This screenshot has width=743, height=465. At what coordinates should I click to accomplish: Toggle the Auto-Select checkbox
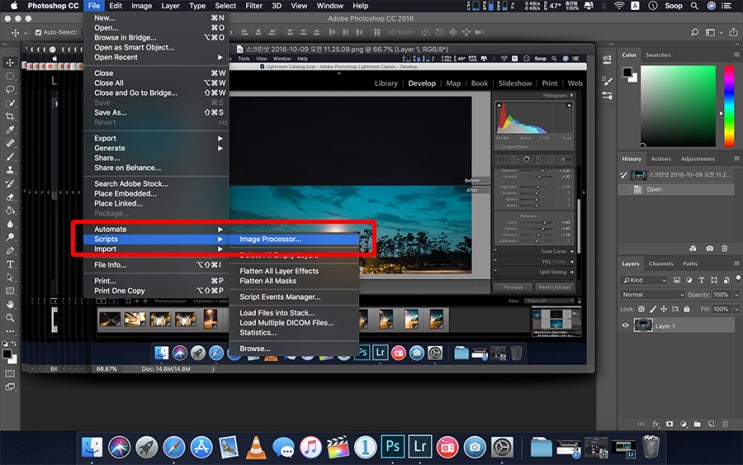(x=37, y=33)
